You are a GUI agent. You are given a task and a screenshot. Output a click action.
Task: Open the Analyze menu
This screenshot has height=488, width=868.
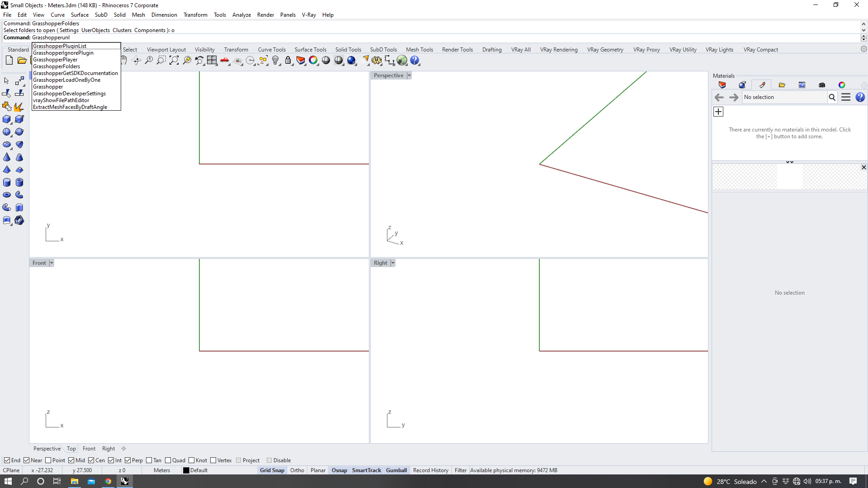click(x=241, y=15)
